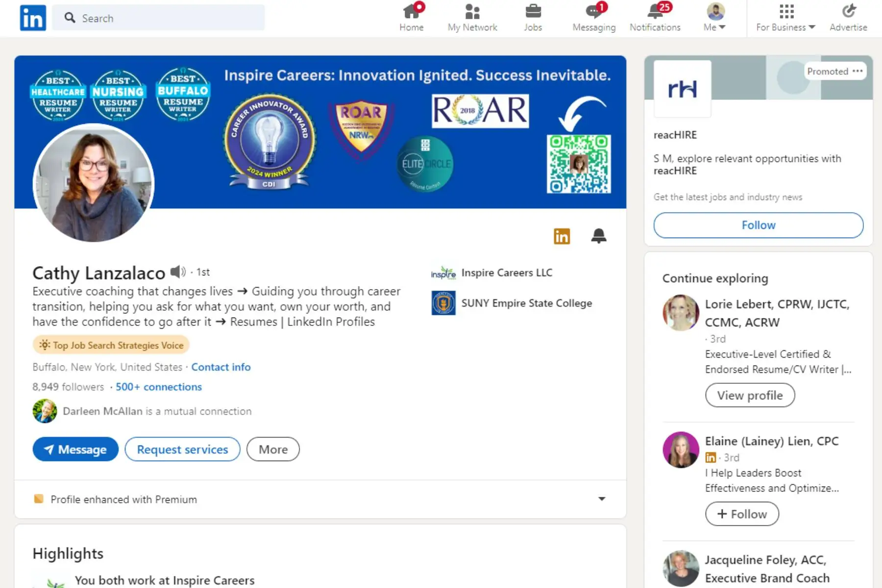Open the My Network icon
The height and width of the screenshot is (588, 882).
472,11
